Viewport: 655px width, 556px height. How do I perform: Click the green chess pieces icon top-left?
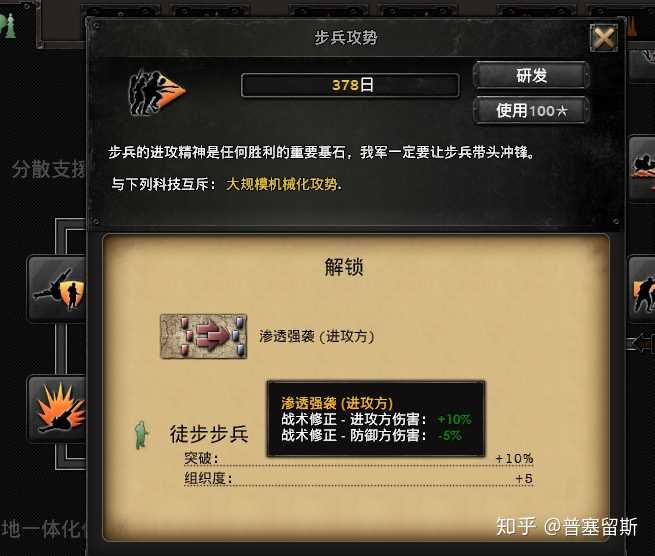8,26
